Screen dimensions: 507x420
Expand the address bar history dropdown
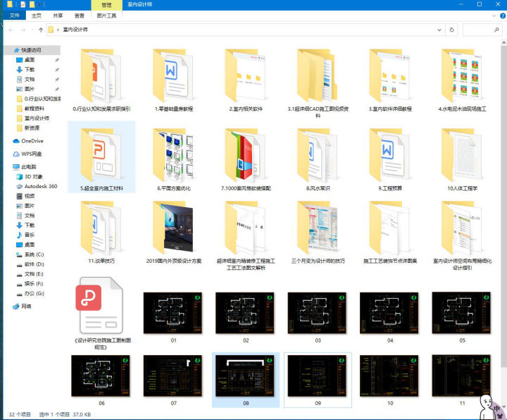coord(438,30)
